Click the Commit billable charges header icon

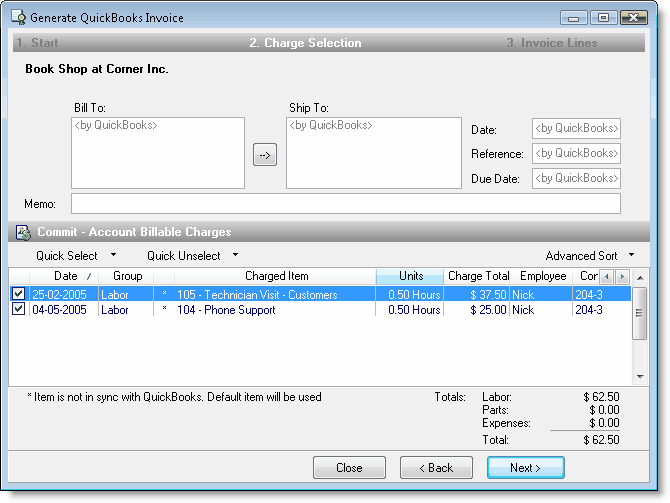point(23,232)
